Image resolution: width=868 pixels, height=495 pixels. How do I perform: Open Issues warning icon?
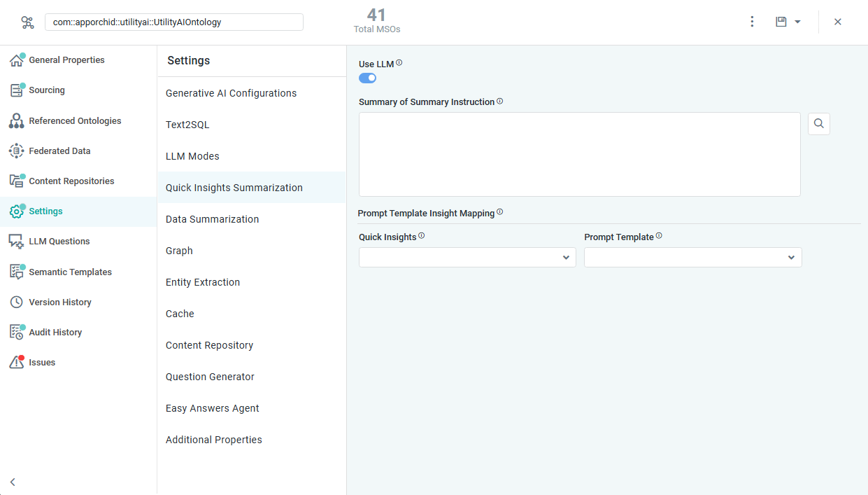[16, 363]
